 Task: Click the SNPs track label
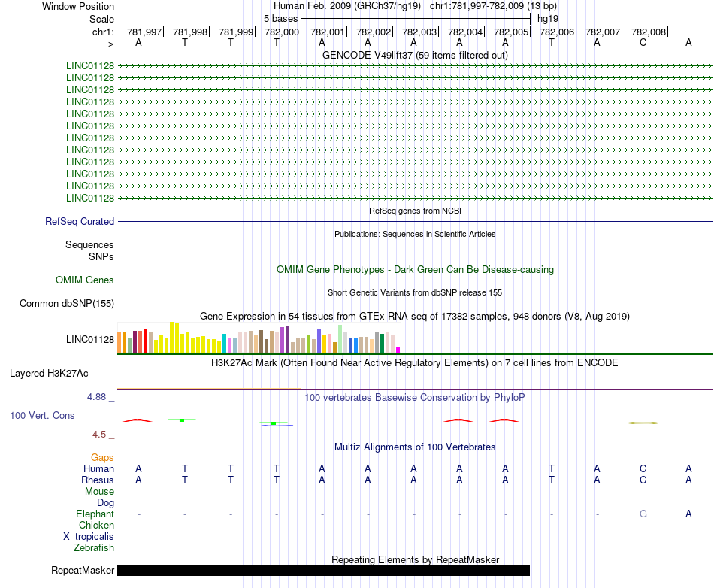pos(101,256)
